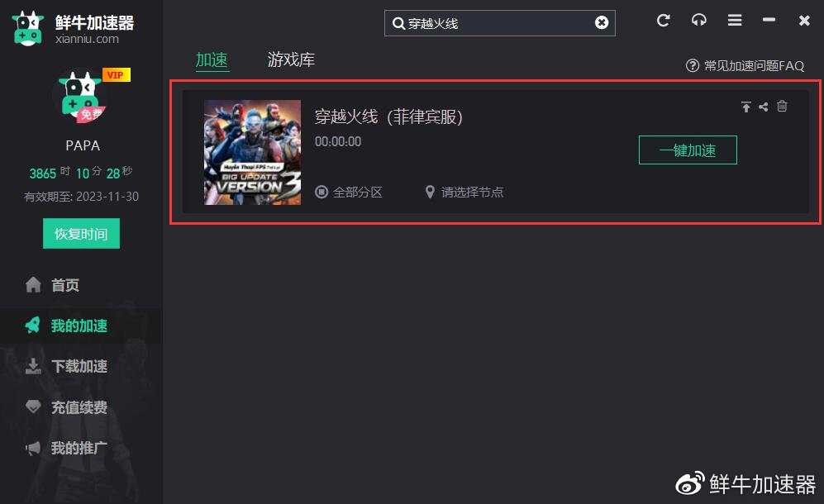Select the 加速 tab
Viewport: 824px width, 504px height.
(x=212, y=59)
